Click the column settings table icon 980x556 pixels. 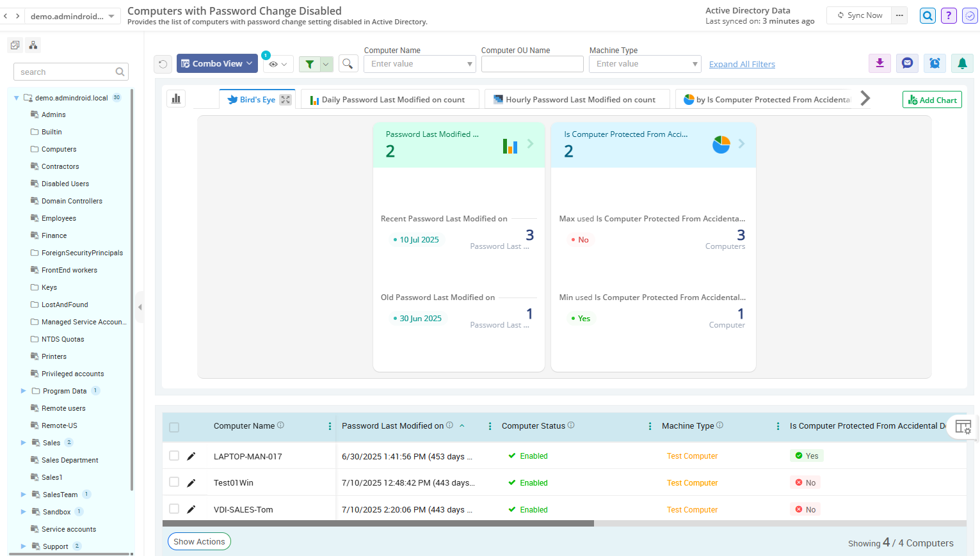coord(963,427)
